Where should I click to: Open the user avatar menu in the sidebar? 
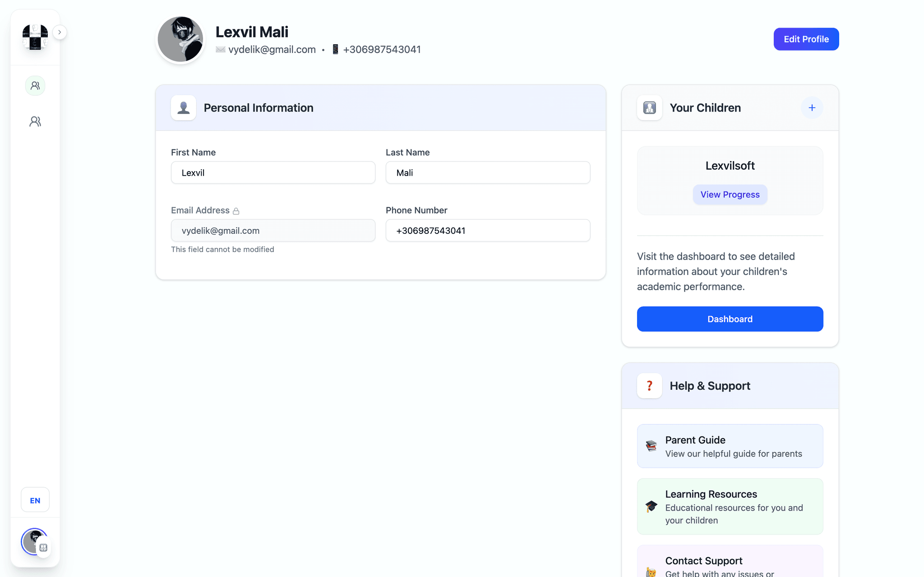(34, 542)
